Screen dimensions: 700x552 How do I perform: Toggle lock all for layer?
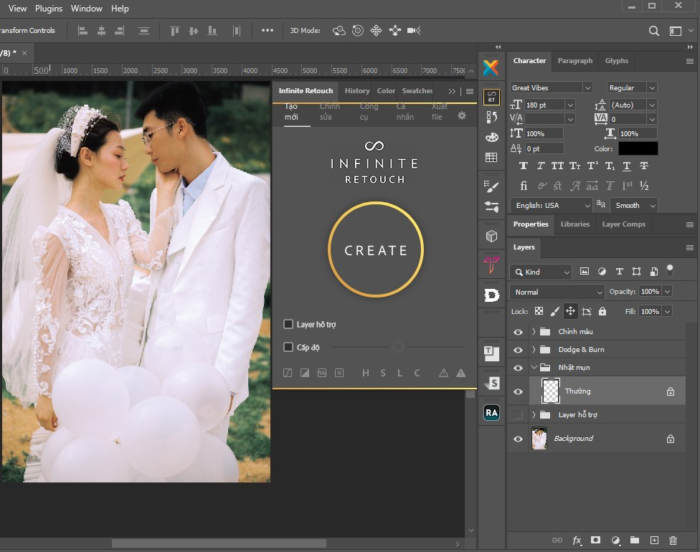point(602,311)
